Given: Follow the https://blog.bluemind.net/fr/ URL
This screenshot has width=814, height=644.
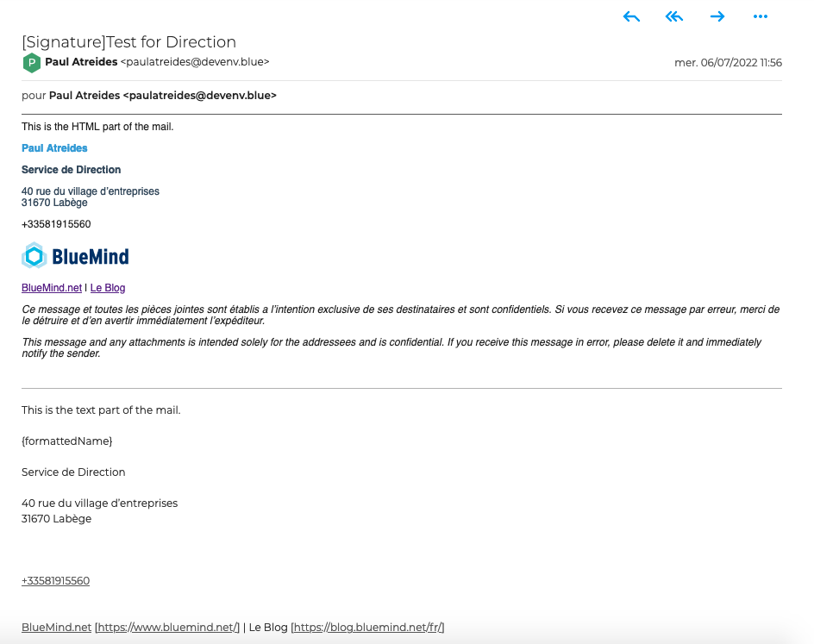Looking at the screenshot, I should click(x=367, y=628).
